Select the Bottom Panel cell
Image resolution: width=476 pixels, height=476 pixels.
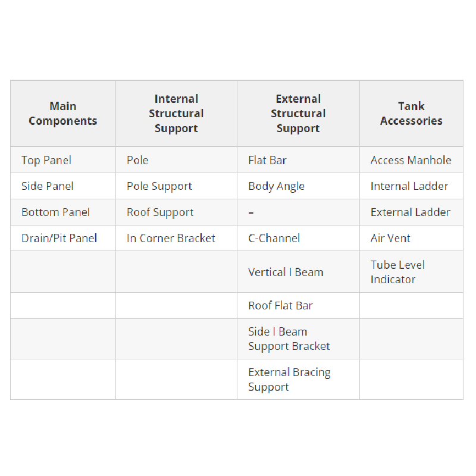55,212
